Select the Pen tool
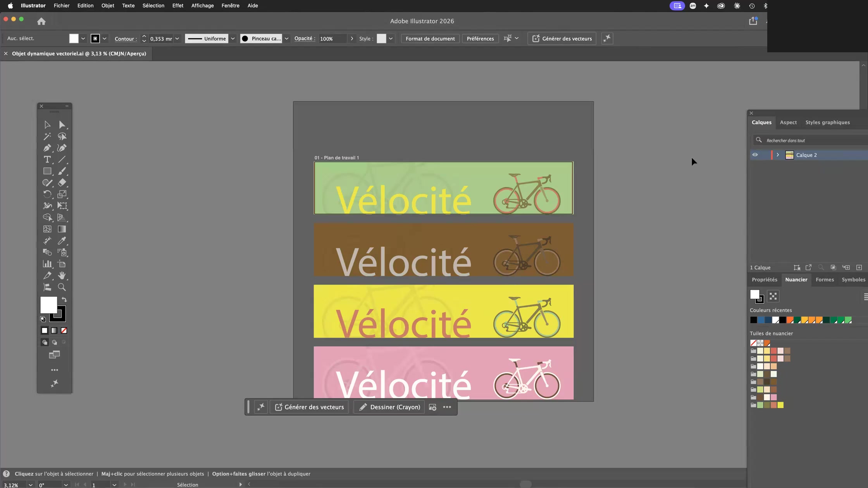 click(47, 148)
